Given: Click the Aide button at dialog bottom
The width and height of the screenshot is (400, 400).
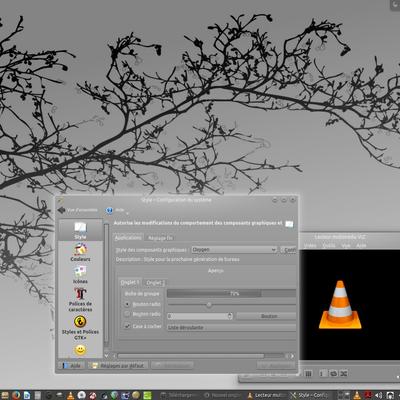Looking at the screenshot, I should 71,365.
